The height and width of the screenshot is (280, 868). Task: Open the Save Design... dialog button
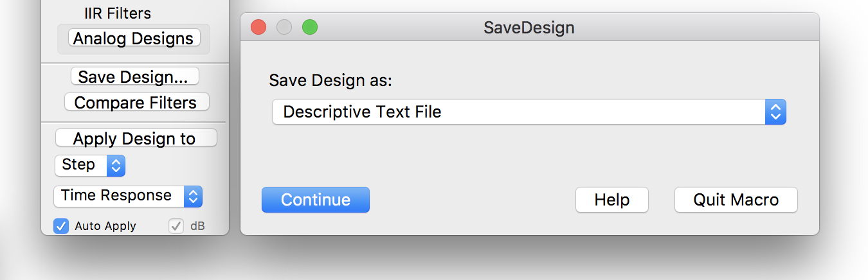pos(134,77)
